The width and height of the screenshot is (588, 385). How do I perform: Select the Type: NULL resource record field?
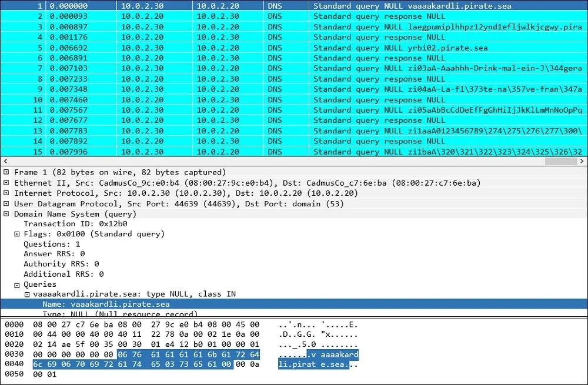pos(120,314)
